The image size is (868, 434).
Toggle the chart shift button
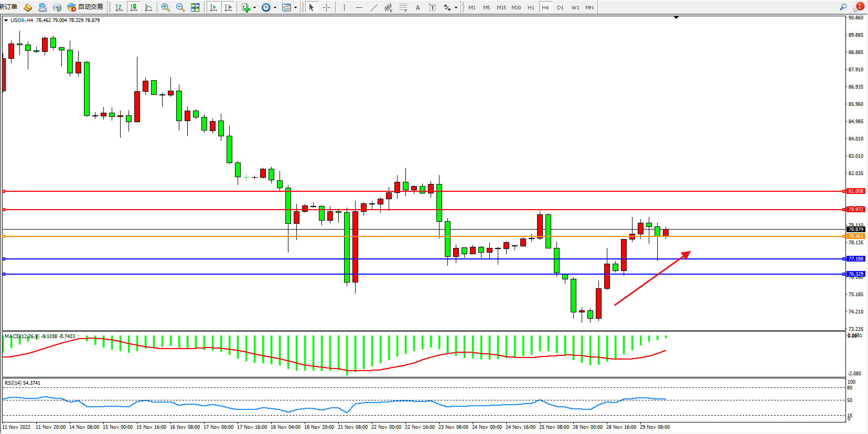[228, 7]
